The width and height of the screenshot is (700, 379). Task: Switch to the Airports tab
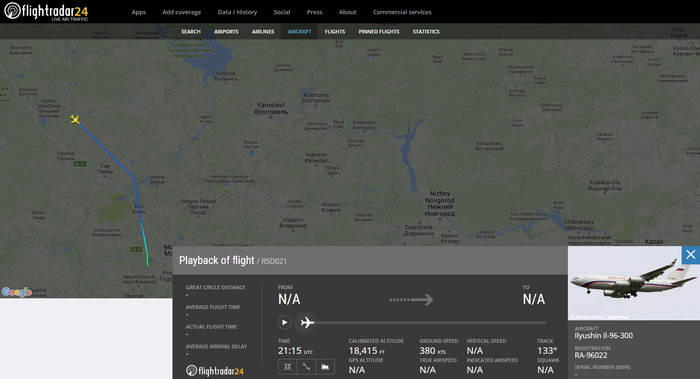pos(226,32)
